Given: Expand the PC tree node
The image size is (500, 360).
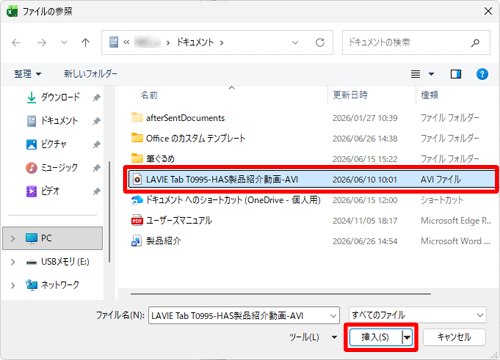Looking at the screenshot, I should [x=13, y=238].
